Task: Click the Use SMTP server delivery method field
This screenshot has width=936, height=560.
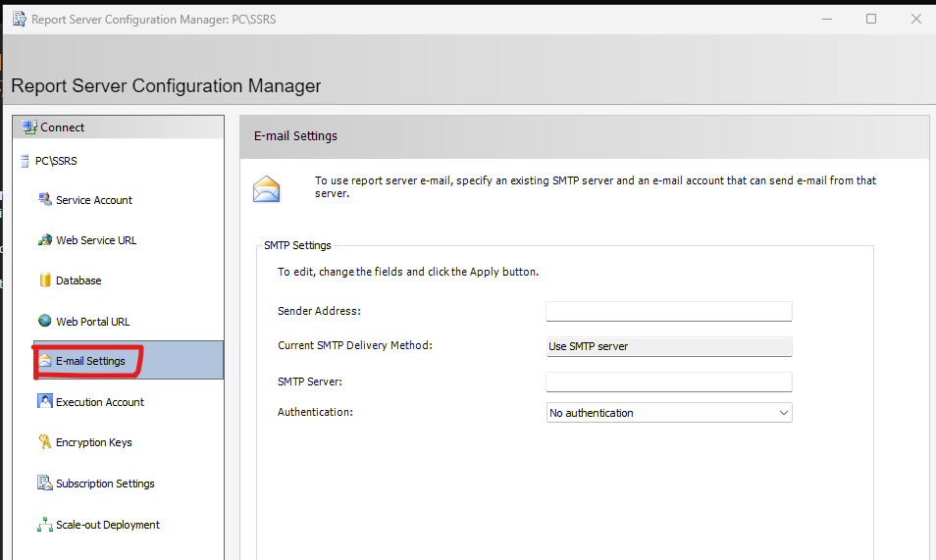Action: click(668, 346)
